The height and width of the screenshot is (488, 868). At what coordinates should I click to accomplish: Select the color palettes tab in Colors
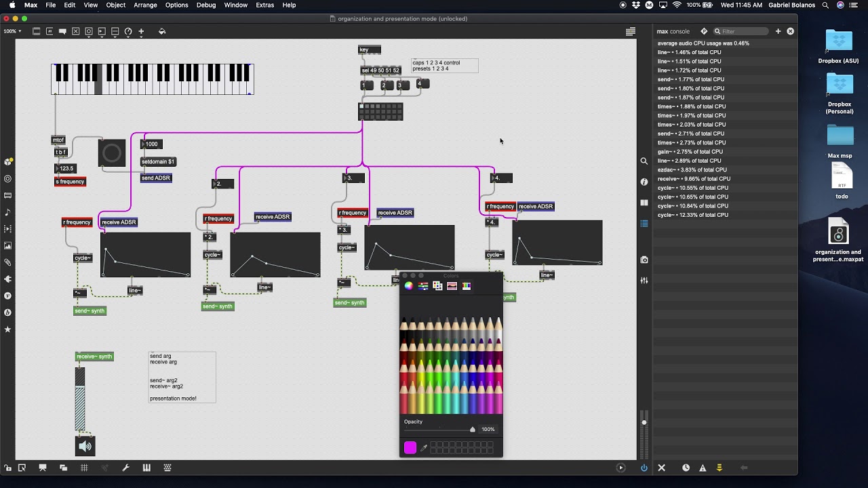(x=437, y=286)
